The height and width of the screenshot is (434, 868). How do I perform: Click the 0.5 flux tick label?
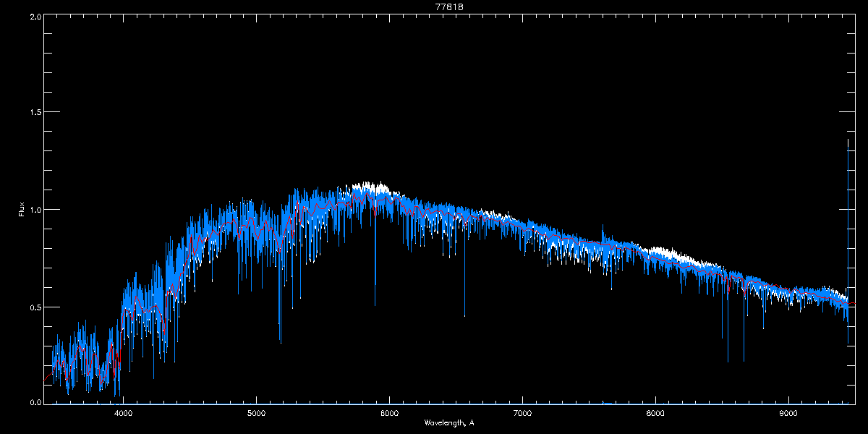[x=35, y=307]
